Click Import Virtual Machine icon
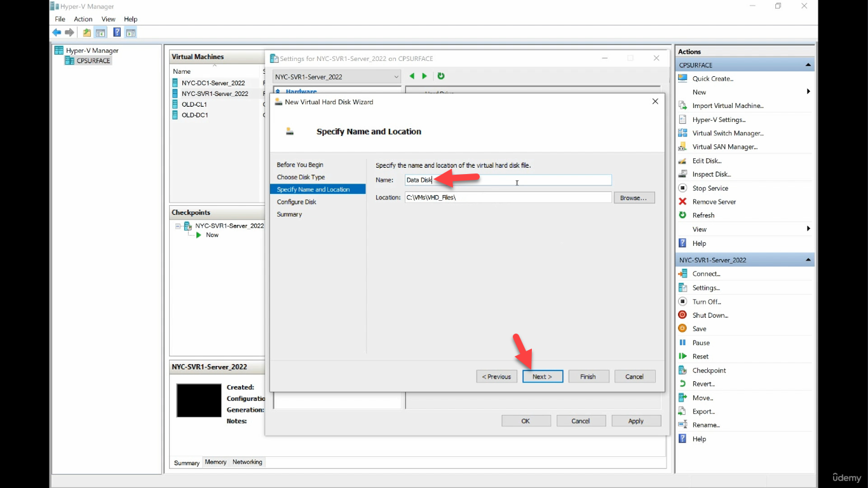 682,105
